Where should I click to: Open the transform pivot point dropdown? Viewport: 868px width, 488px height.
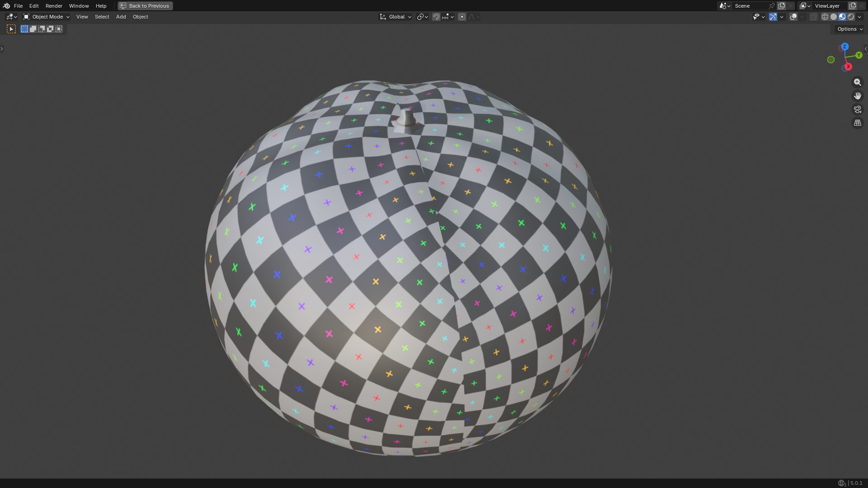point(422,17)
